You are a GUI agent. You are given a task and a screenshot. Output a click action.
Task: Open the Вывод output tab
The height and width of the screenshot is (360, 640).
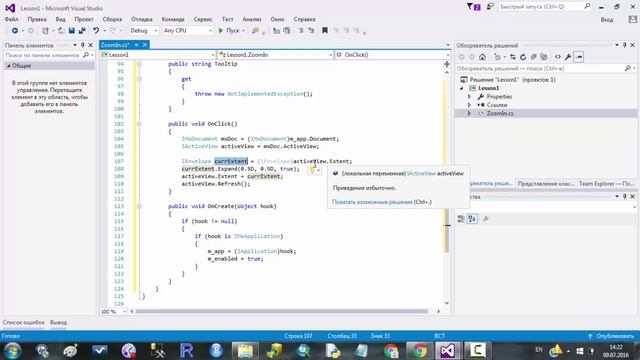coord(58,322)
